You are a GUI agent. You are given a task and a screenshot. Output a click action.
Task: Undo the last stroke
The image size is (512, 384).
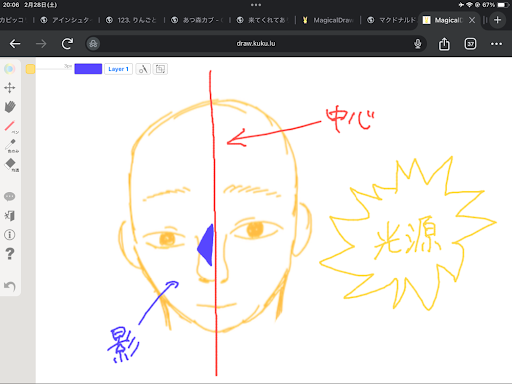coord(10,286)
